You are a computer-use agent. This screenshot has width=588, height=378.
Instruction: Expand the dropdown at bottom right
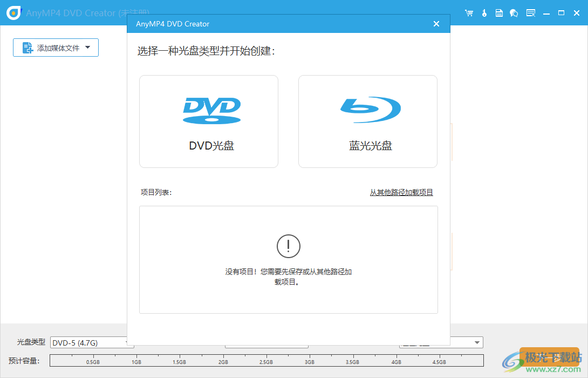[476, 342]
